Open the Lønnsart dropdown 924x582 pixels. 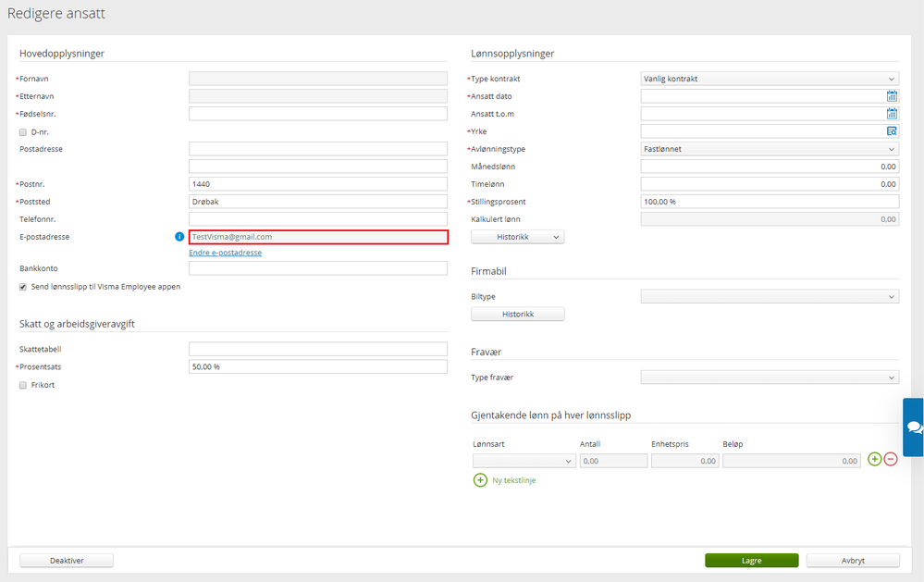click(524, 461)
